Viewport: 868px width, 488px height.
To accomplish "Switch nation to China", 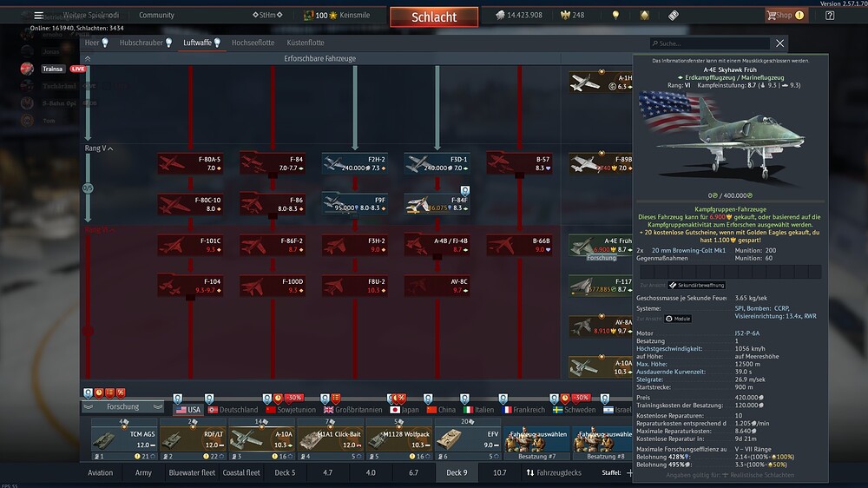I will [x=441, y=410].
